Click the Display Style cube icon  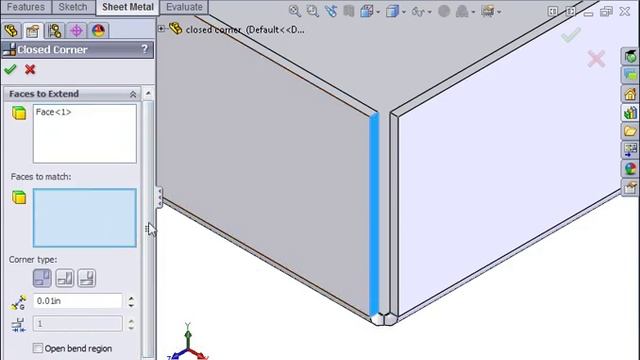[392, 11]
